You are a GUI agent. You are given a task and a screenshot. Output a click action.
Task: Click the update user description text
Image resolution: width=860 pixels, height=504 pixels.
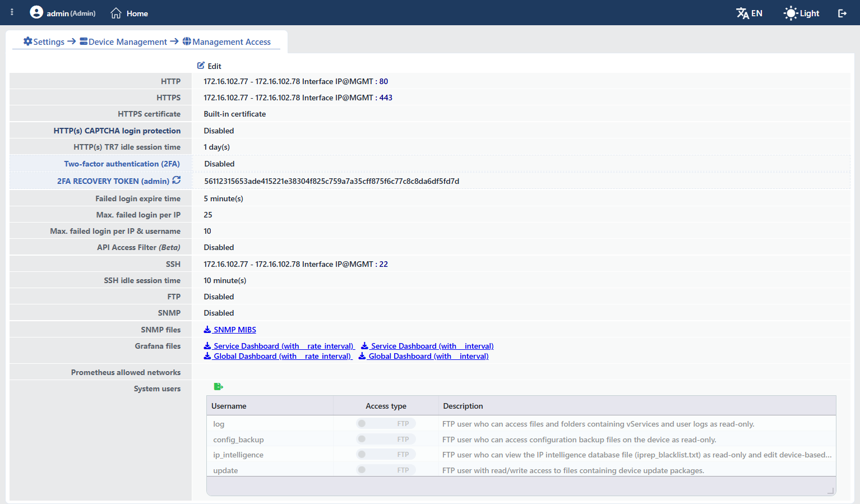(573, 470)
